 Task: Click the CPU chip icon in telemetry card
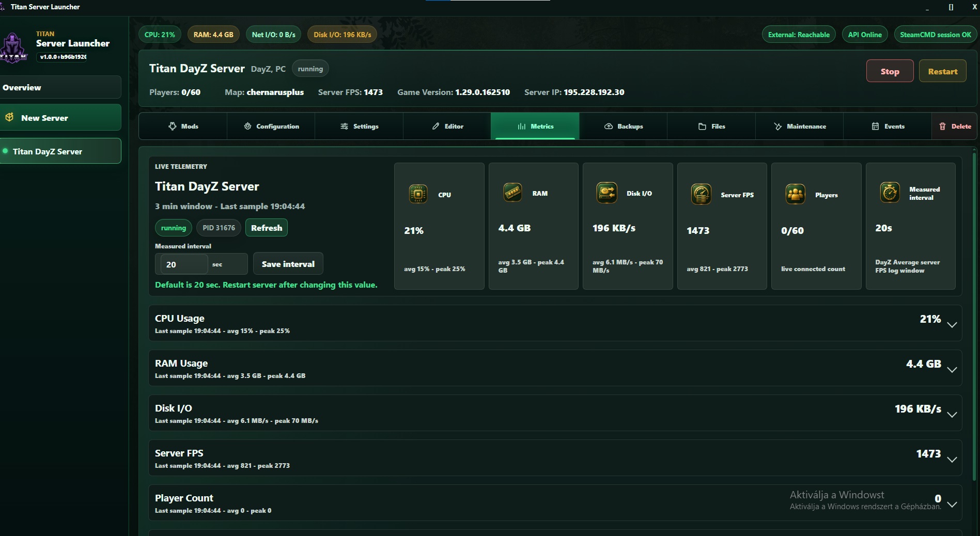[418, 194]
